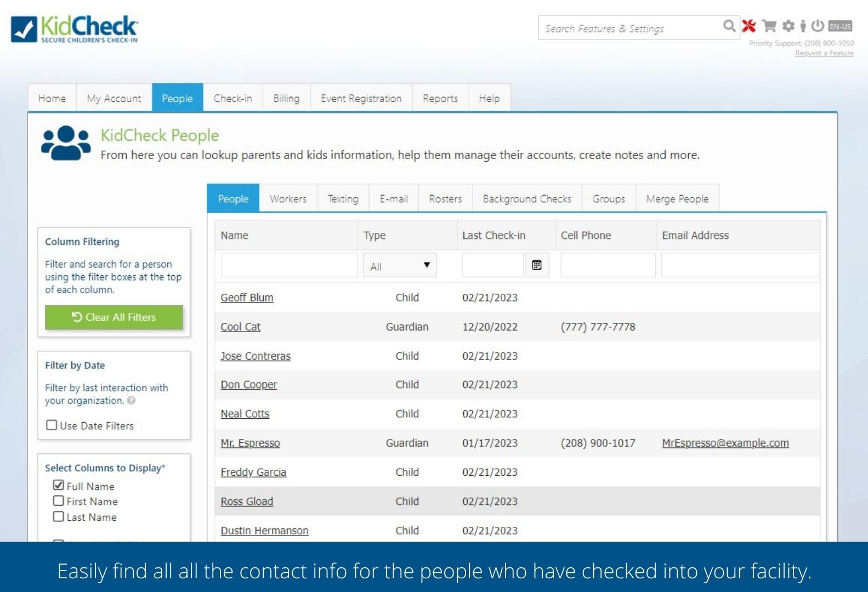Select the People sub-tab
The image size is (868, 592).
(233, 198)
